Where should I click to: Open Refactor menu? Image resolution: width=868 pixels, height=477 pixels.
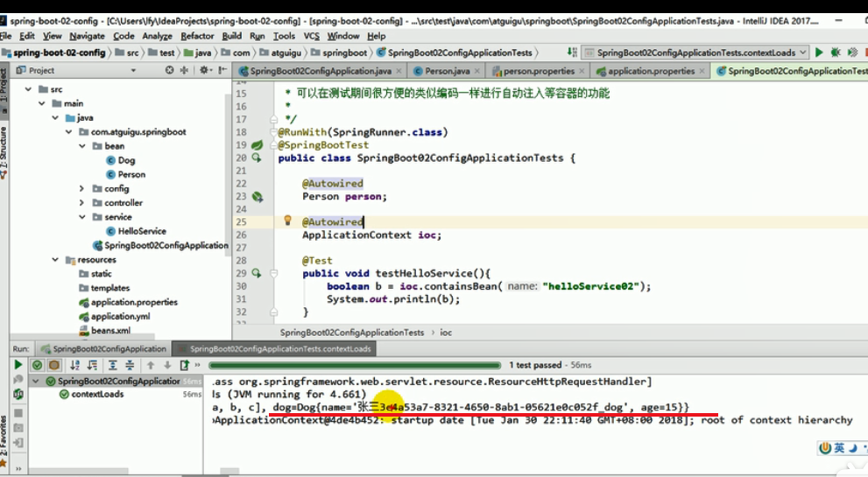tap(197, 36)
